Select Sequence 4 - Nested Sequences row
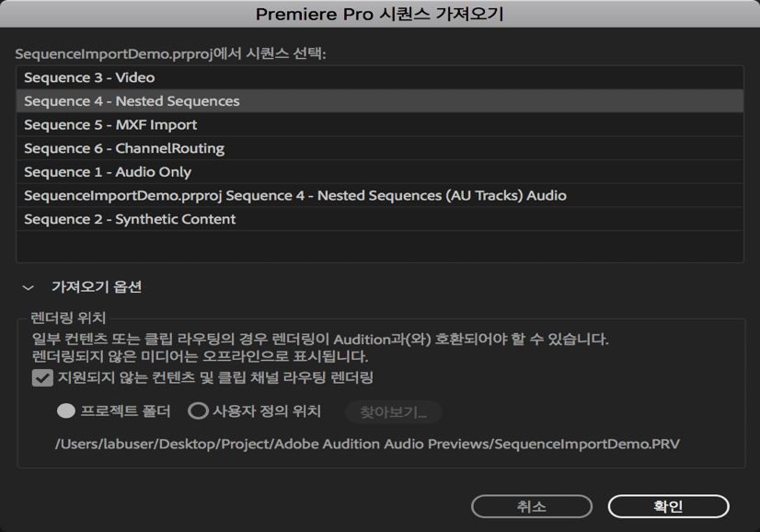760x532 pixels. point(380,101)
